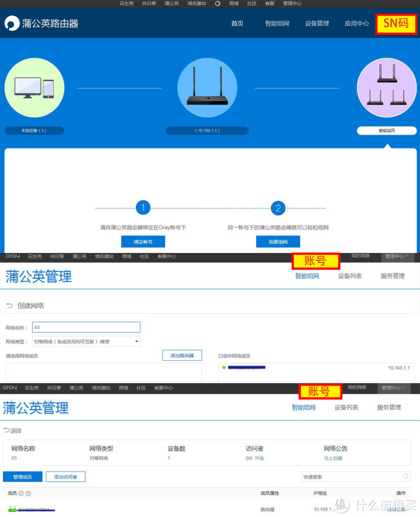Open 智能组网 in the router header navigation
Image resolution: width=420 pixels, height=517 pixels.
pos(277,23)
